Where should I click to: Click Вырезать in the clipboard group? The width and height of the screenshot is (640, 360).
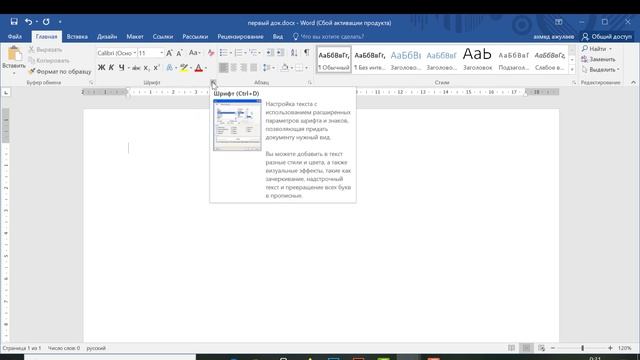(45, 50)
